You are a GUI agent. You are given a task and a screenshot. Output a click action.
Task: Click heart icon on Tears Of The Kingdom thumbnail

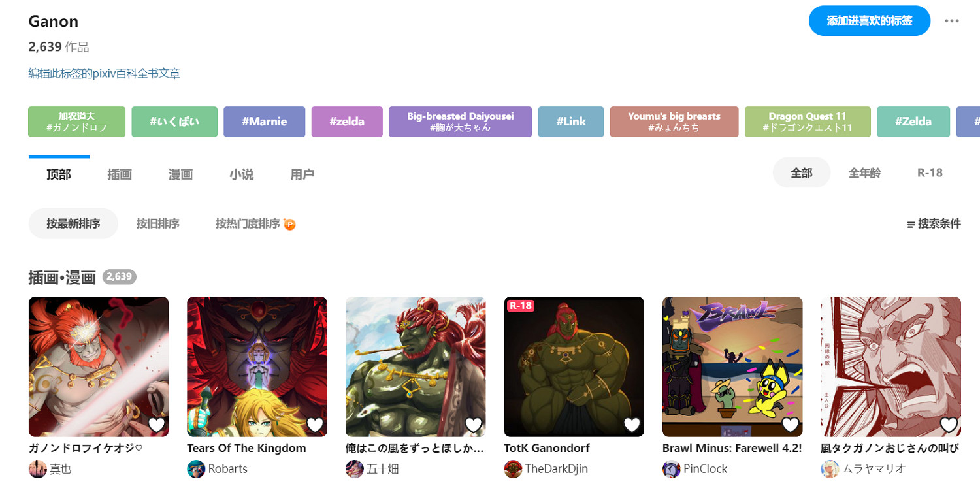click(315, 425)
